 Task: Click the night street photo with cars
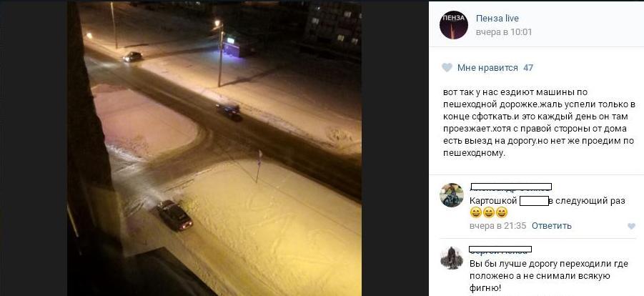(214, 148)
